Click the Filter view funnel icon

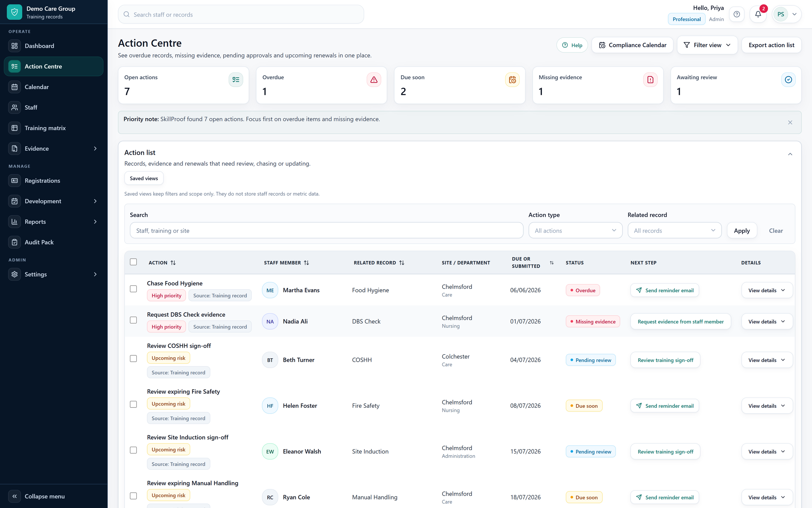[687, 45]
